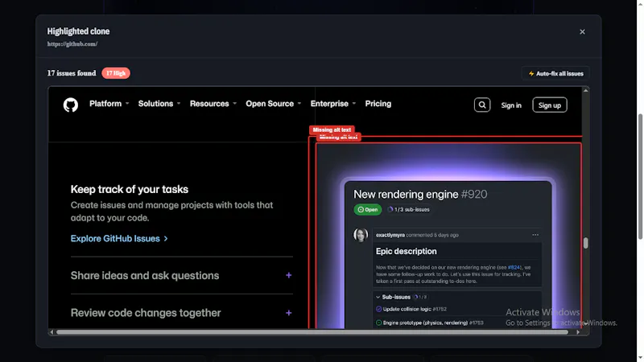This screenshot has width=644, height=362.
Task: Click the preview vertical scrollbar thumb
Action: 586,243
